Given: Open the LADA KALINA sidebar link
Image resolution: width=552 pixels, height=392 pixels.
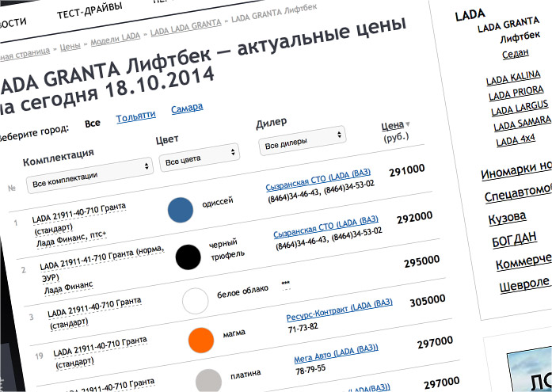Looking at the screenshot, I should [x=513, y=78].
